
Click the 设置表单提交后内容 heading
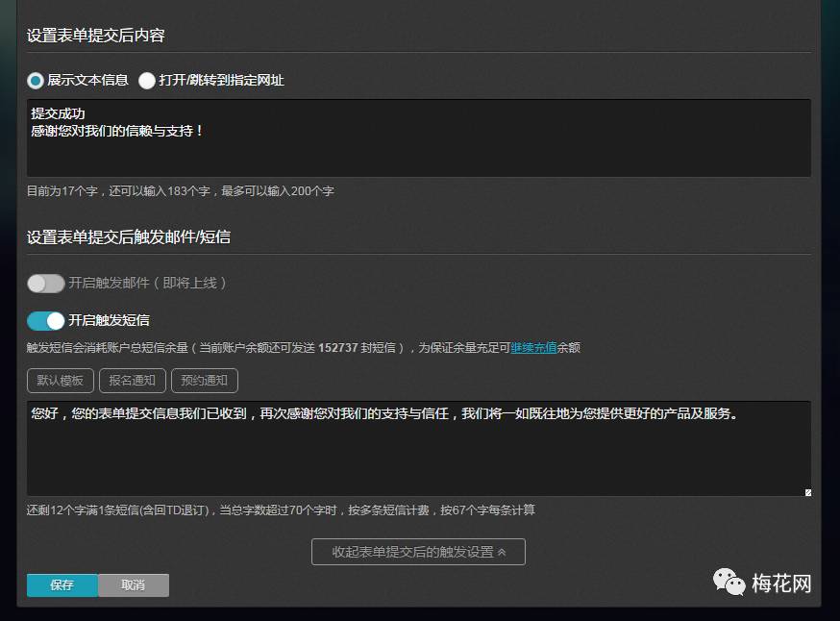[96, 36]
